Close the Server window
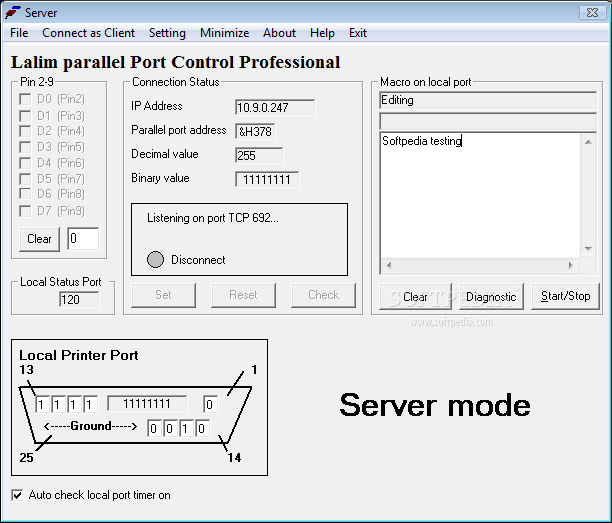The height and width of the screenshot is (523, 612). tap(592, 12)
